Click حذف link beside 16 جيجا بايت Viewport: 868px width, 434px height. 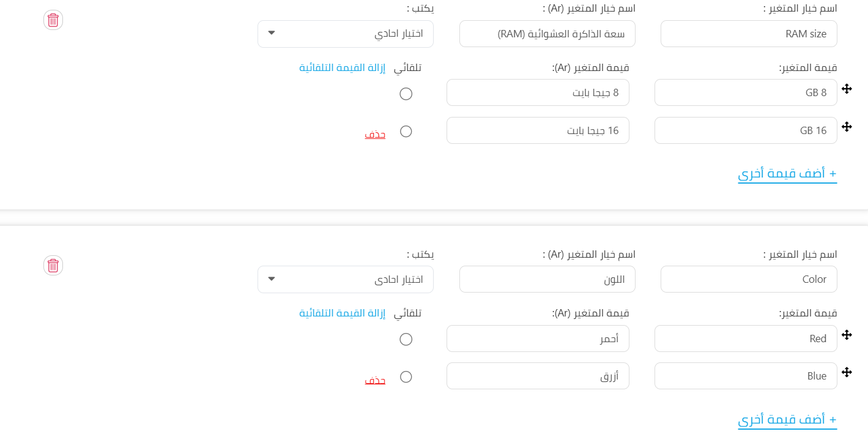click(375, 134)
